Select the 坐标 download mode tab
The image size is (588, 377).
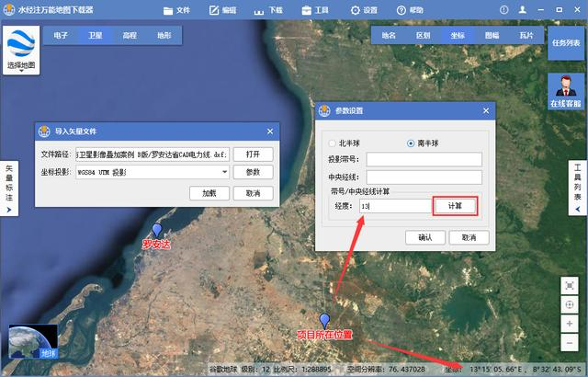click(x=458, y=36)
